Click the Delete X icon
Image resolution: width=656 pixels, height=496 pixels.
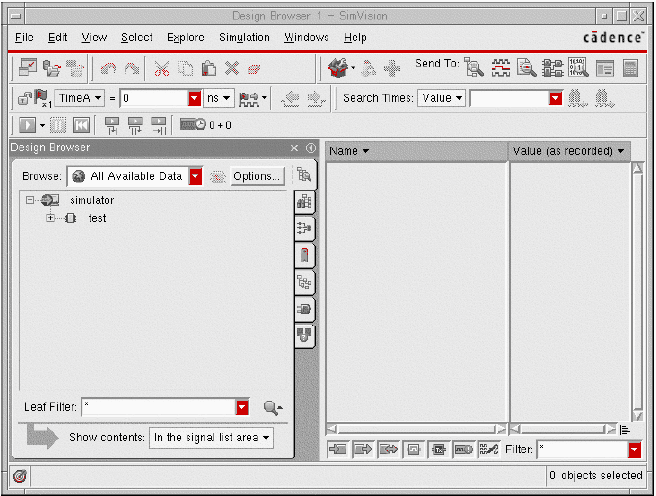[231, 68]
